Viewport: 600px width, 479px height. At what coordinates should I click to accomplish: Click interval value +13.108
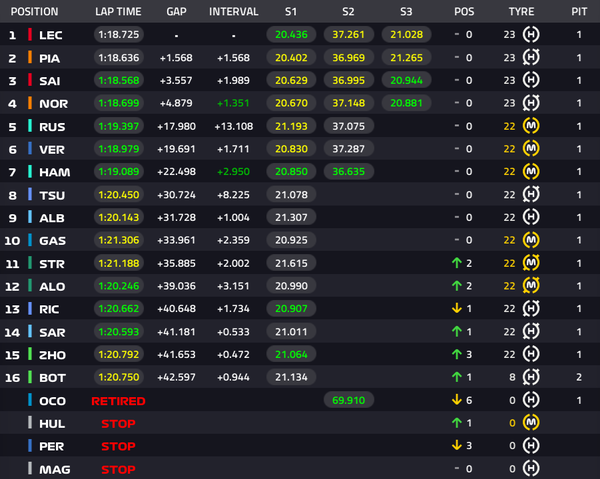(233, 126)
